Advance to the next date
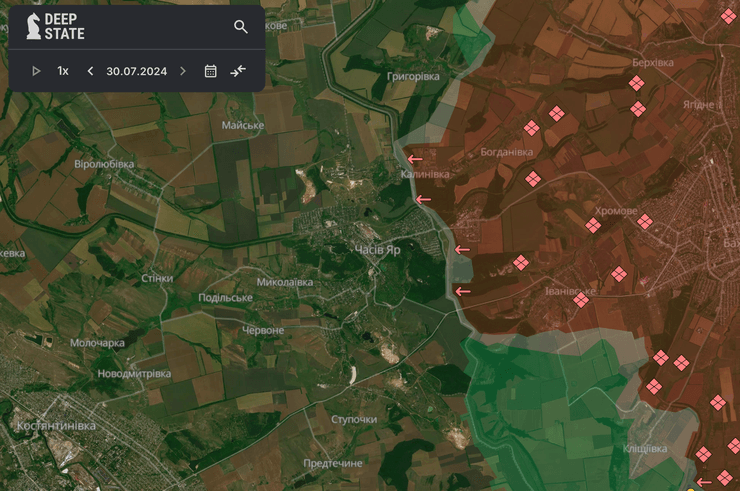This screenshot has width=740, height=491. pos(182,71)
